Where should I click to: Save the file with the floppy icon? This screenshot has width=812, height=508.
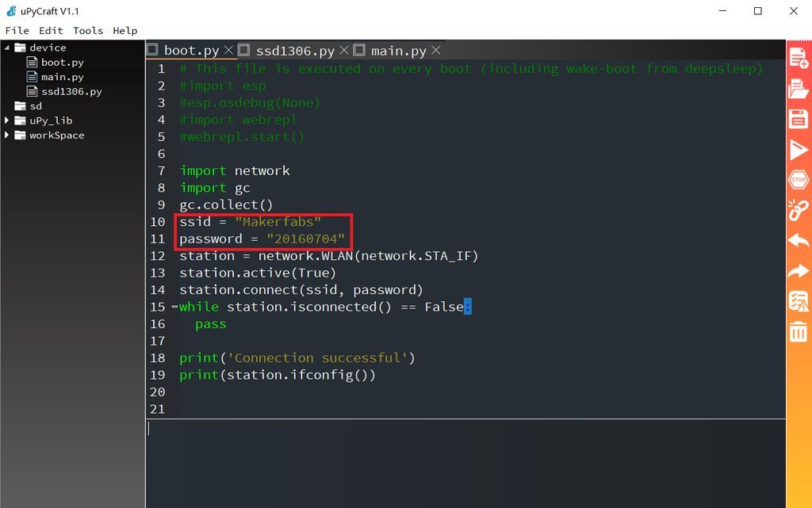798,119
